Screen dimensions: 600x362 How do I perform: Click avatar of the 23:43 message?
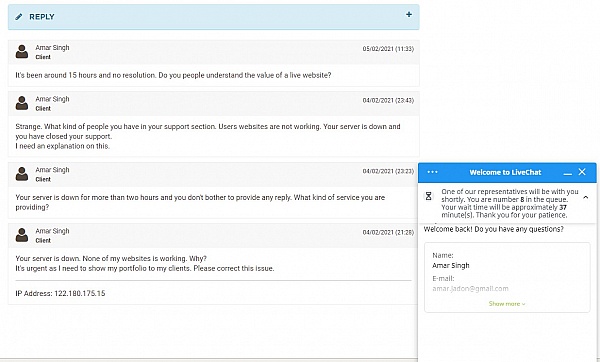coord(22,103)
